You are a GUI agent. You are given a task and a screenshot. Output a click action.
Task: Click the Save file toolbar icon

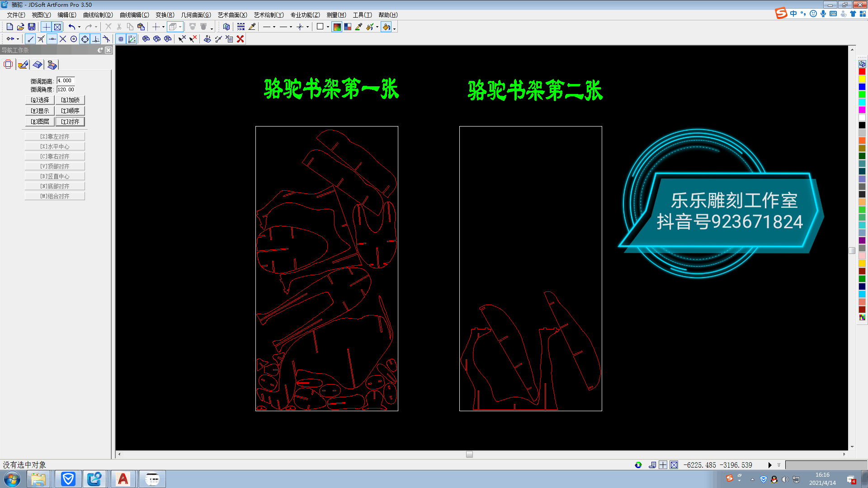tap(32, 27)
